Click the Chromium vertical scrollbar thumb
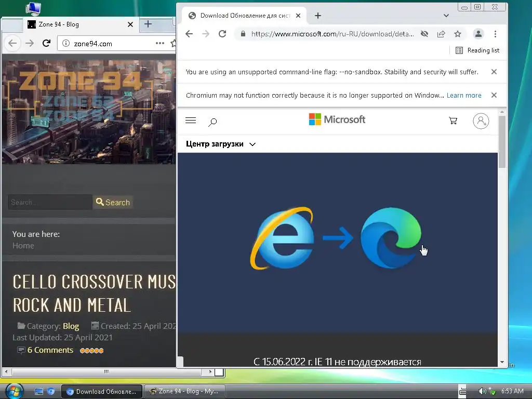The height and width of the screenshot is (399, 532). (502, 141)
